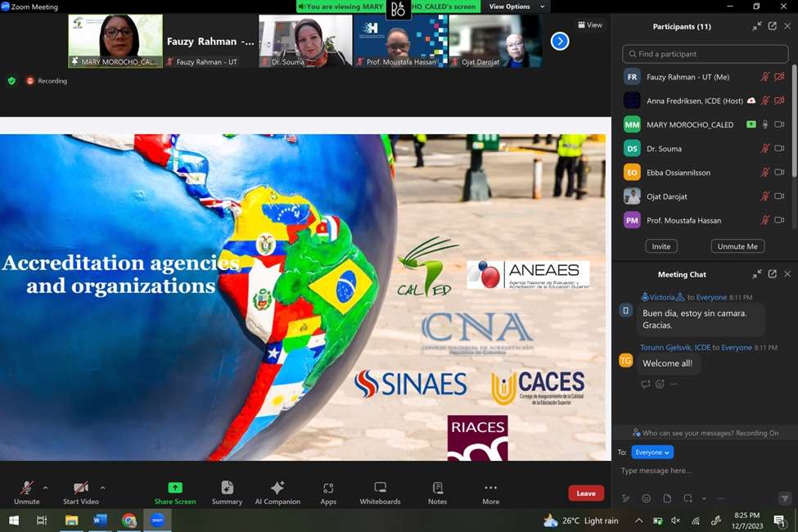
Task: Show hidden system tray icons
Action: [x=638, y=521]
